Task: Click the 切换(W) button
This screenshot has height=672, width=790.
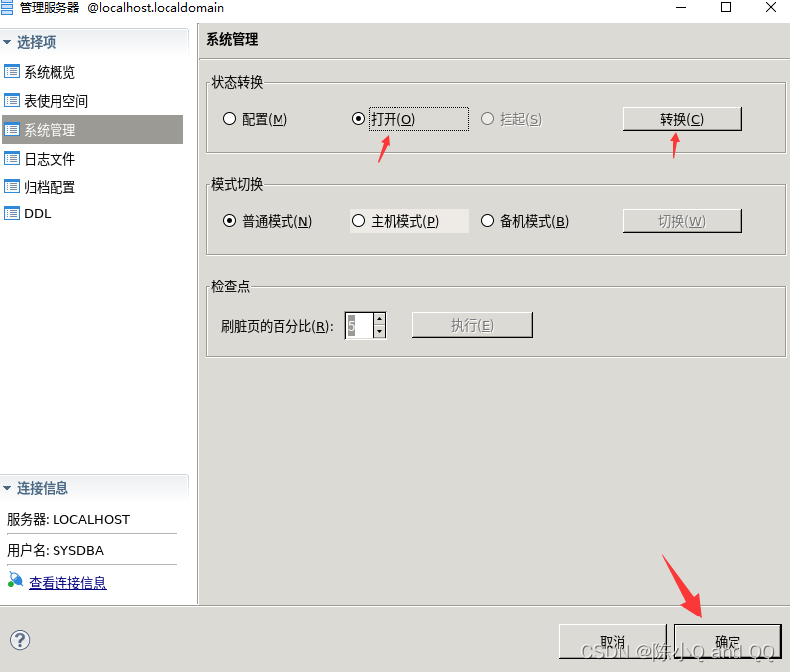Action: point(683,221)
